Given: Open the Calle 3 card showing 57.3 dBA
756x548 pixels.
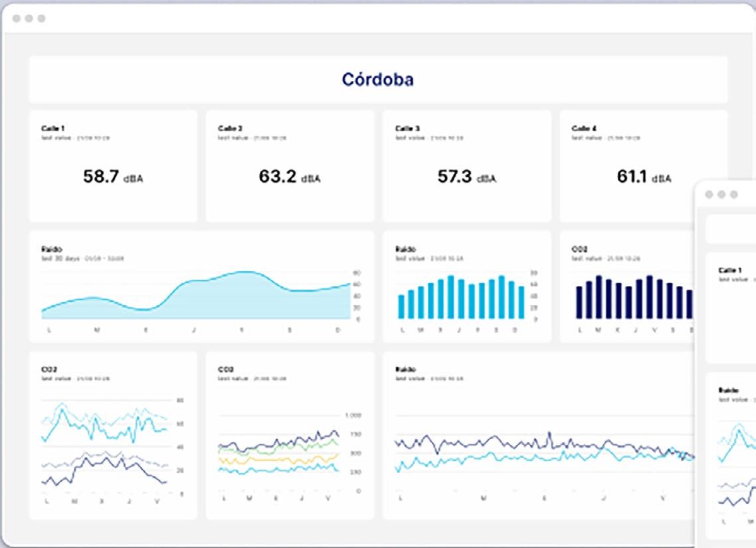Looking at the screenshot, I should pyautogui.click(x=467, y=166).
